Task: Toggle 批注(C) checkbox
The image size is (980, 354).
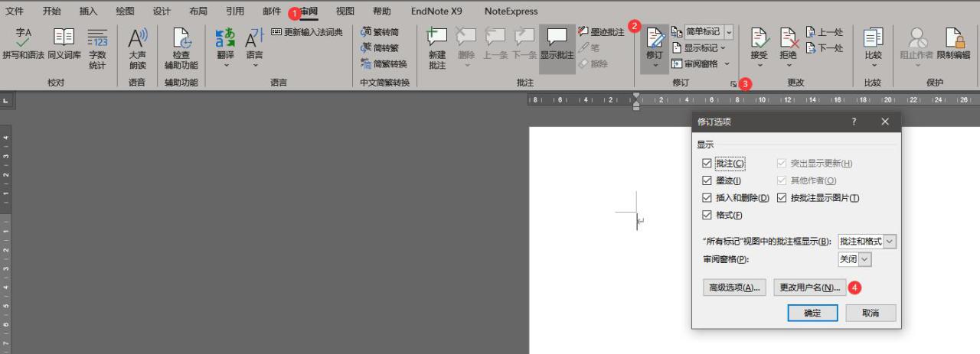Action: point(707,164)
